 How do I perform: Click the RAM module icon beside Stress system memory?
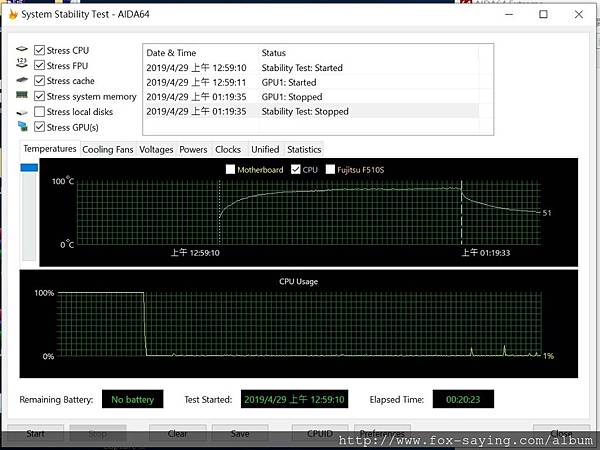click(22, 95)
